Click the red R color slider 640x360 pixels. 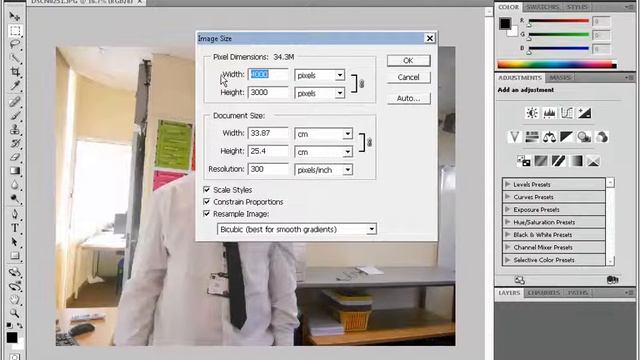[x=559, y=21]
